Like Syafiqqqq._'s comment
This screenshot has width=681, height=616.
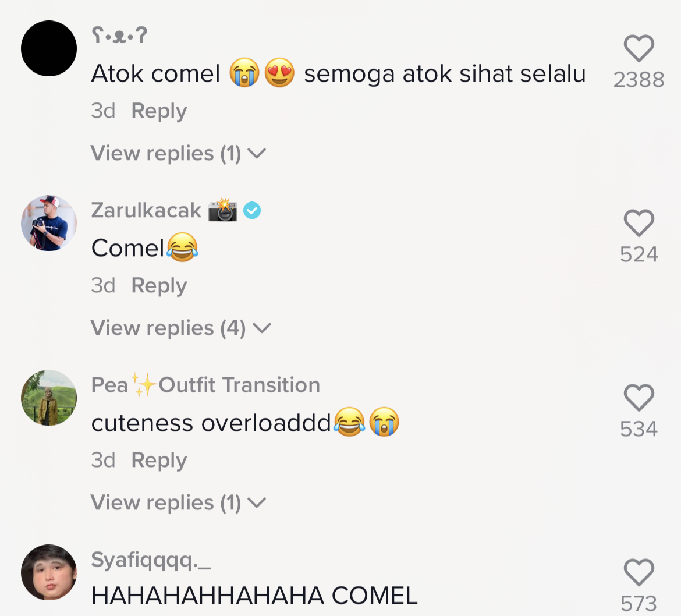coord(639,573)
